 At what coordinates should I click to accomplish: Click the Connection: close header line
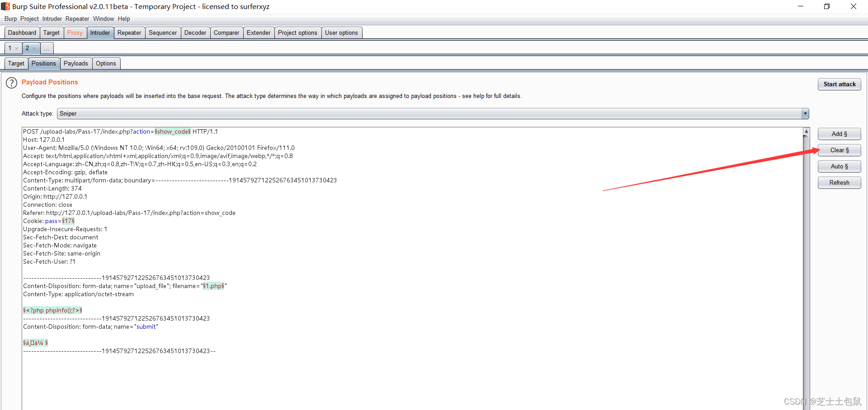(47, 205)
